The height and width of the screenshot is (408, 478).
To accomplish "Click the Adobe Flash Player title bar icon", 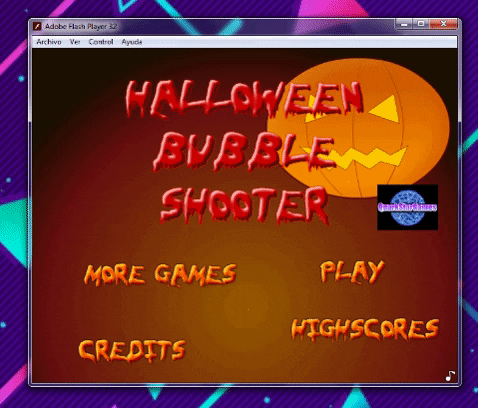I will click(x=37, y=26).
